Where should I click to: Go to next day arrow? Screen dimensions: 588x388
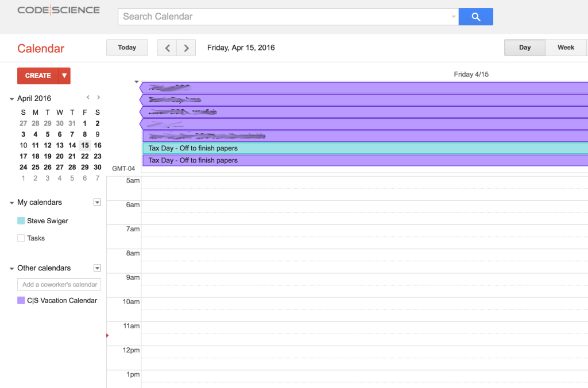[186, 48]
